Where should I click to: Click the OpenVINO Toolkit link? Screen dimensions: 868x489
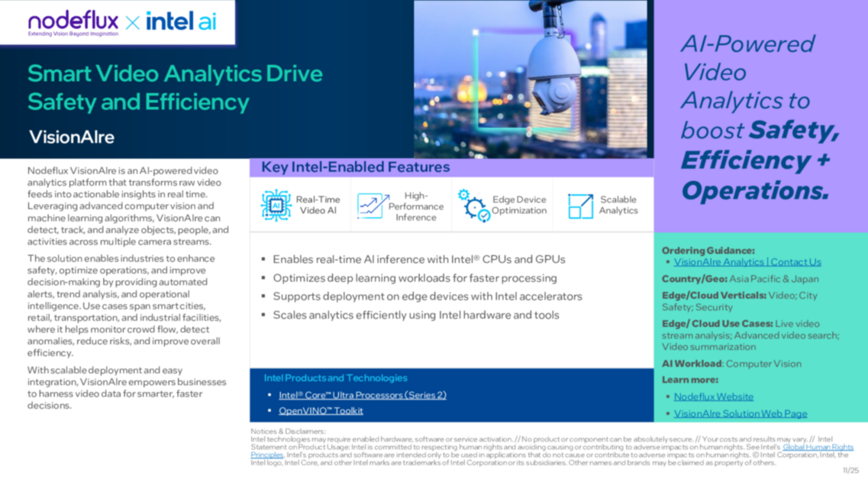[321, 410]
